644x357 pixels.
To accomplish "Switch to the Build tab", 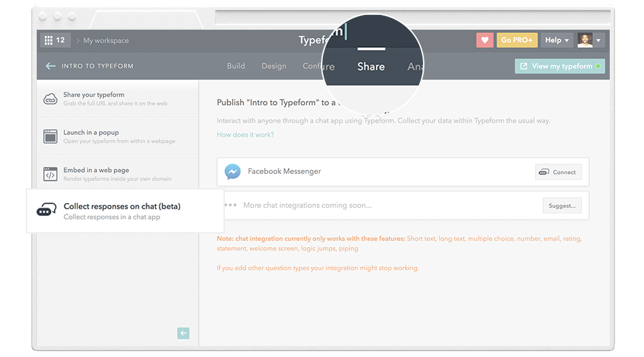I will pos(236,66).
